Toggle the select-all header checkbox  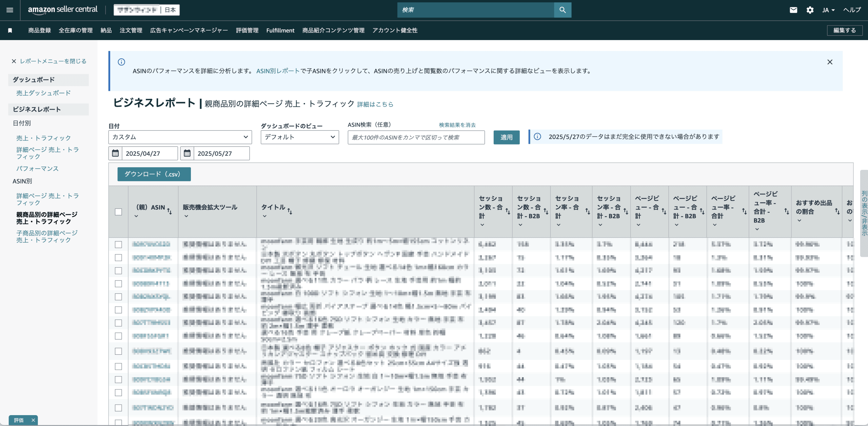118,212
